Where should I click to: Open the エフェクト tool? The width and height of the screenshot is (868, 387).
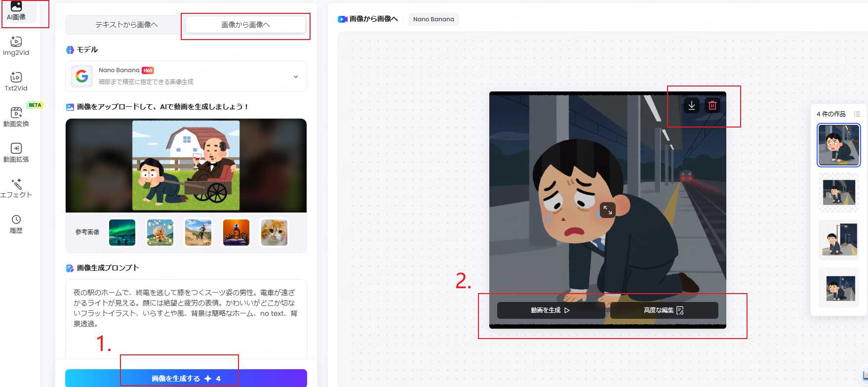coord(16,188)
